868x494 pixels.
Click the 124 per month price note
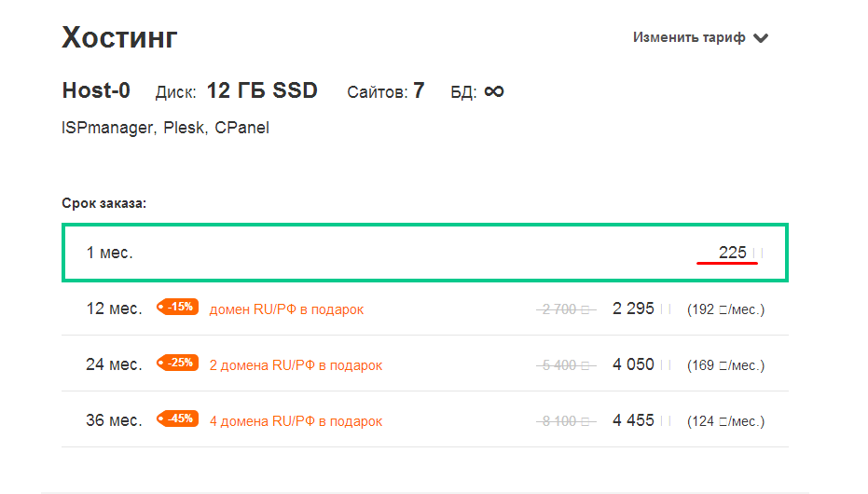coord(725,421)
